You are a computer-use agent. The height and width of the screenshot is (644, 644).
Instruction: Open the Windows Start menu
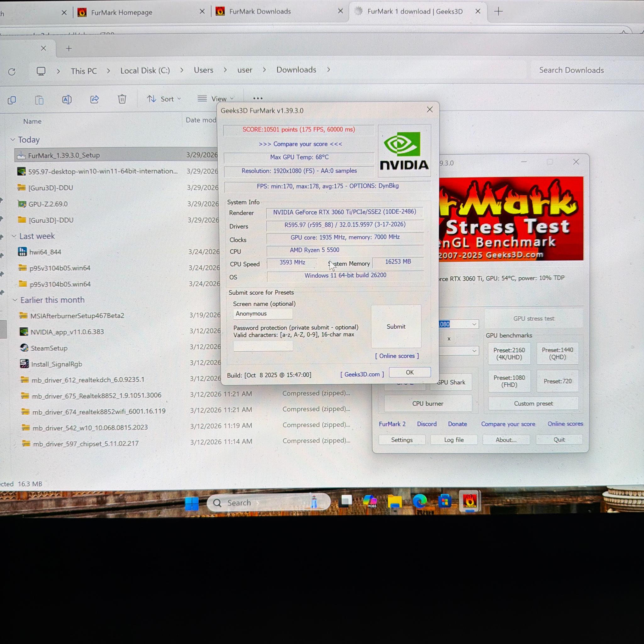192,503
